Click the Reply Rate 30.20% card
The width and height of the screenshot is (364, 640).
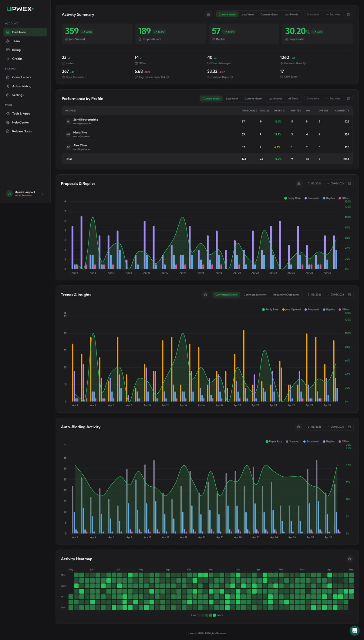(317, 34)
